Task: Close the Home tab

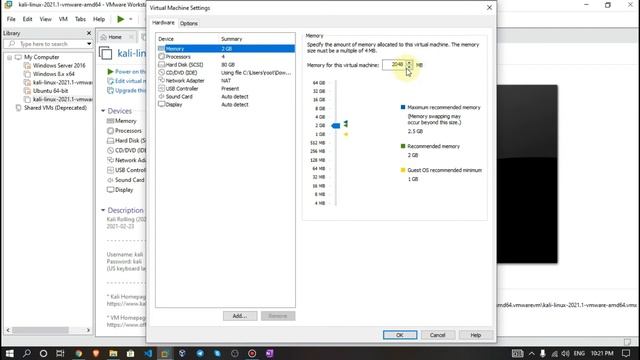Action: [131, 37]
